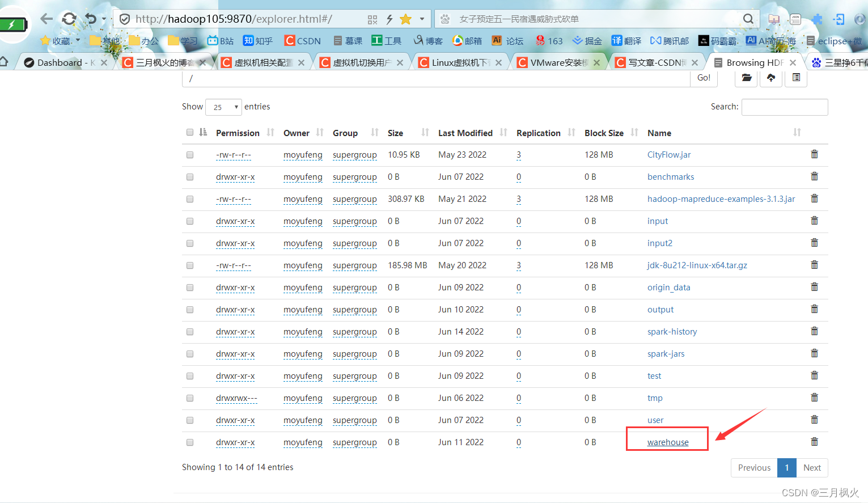This screenshot has width=868, height=503.
Task: Click trash icon for benchmarks row
Action: 814,176
